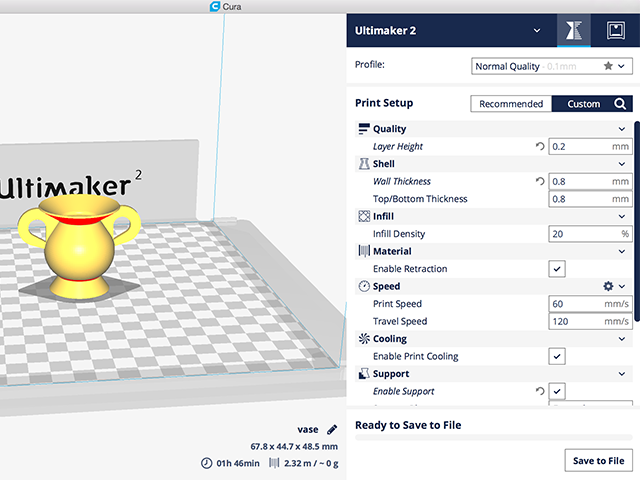Open the settings search magnifier icon
Viewport: 640px width, 480px height.
tap(620, 104)
